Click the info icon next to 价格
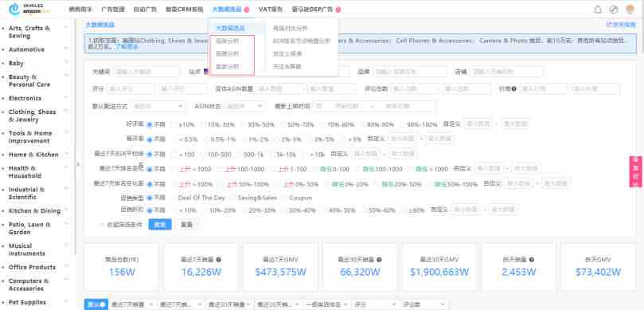This screenshot has height=310, width=644. (x=513, y=88)
